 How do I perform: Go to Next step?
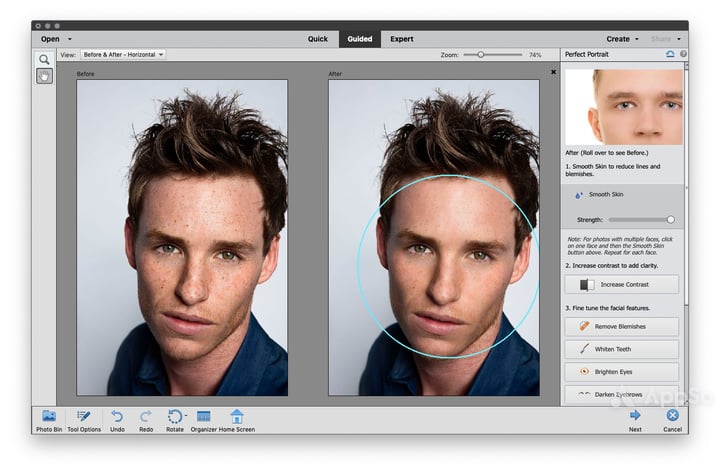635,421
